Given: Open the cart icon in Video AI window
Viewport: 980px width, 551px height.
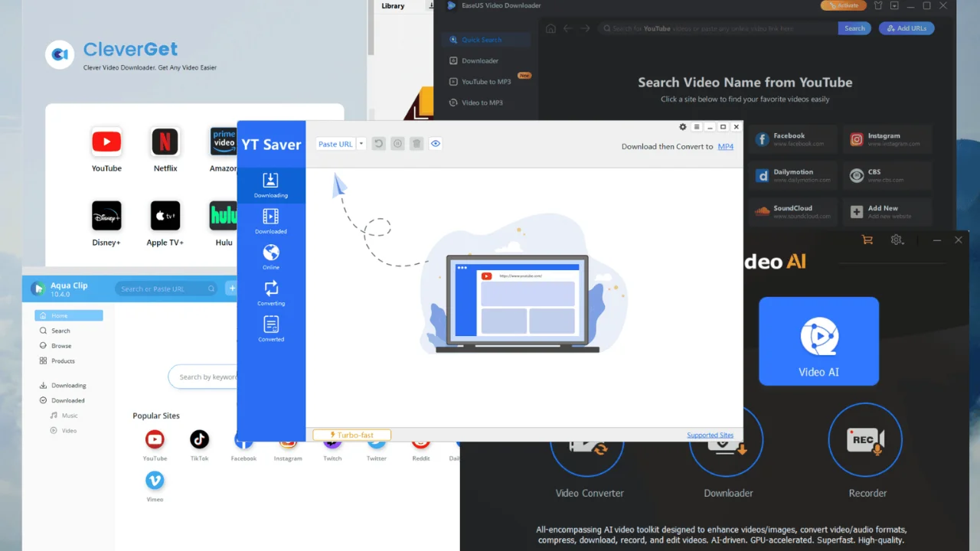Looking at the screenshot, I should (867, 240).
